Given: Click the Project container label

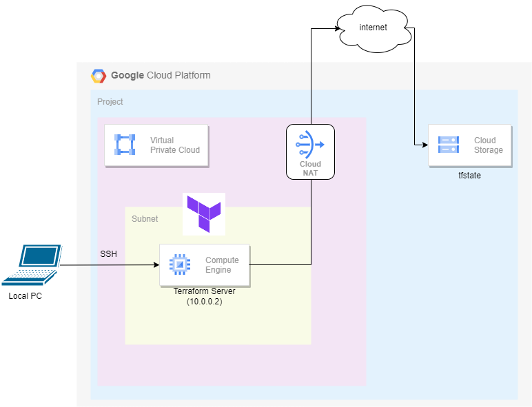Looking at the screenshot, I should [x=110, y=102].
